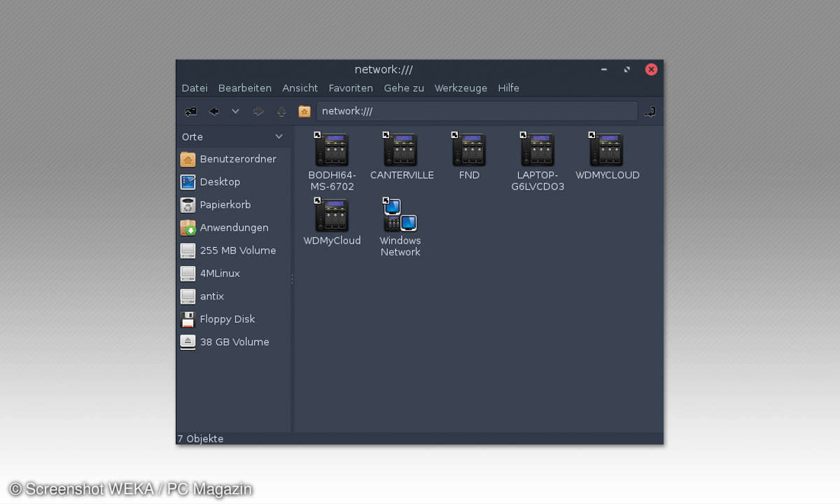The height and width of the screenshot is (504, 840).
Task: Click the network:/// address bar
Action: tap(477, 111)
